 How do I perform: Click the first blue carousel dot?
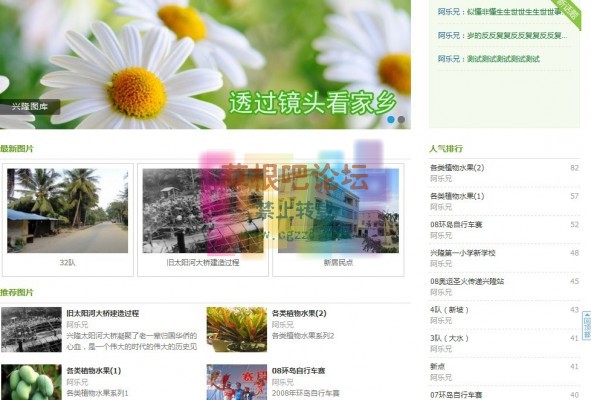point(391,120)
